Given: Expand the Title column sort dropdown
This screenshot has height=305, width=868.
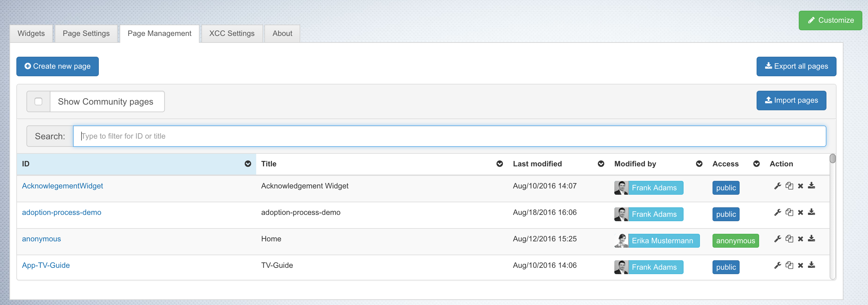Looking at the screenshot, I should (499, 164).
